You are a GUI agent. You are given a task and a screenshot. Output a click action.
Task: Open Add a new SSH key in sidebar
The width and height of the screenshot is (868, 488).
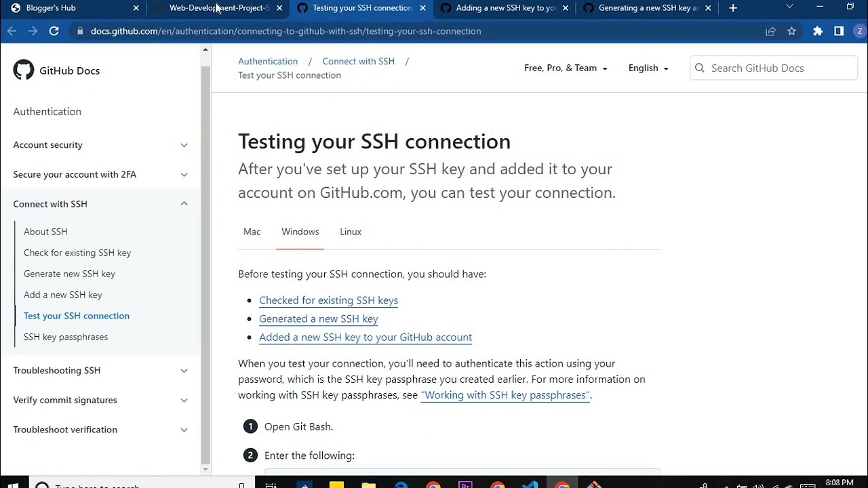click(x=63, y=295)
